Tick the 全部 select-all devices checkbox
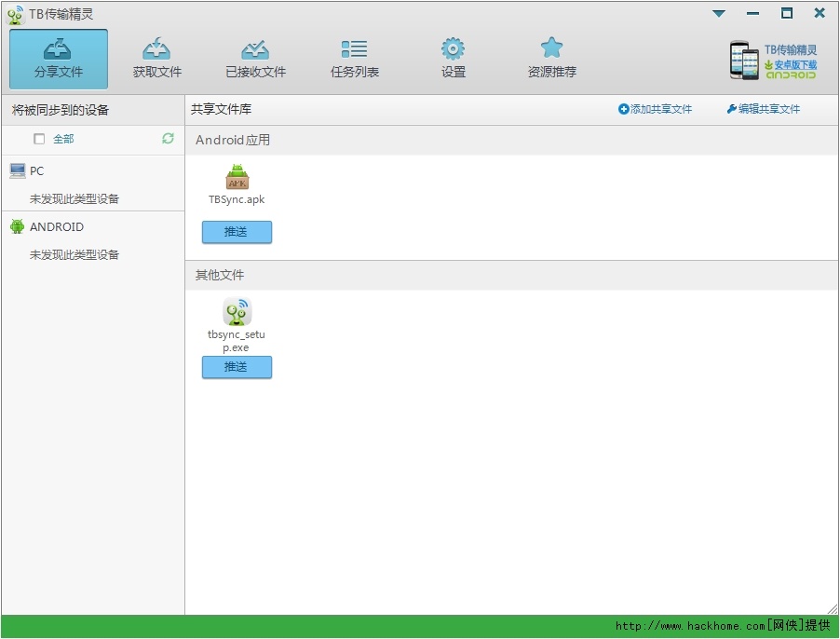The image size is (840, 639). 39,140
